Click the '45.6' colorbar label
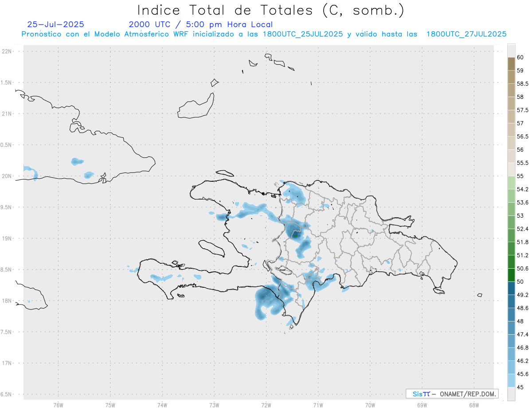 (523, 374)
